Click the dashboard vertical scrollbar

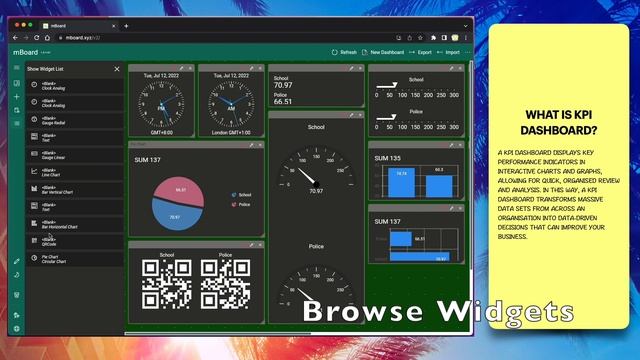pos(472,164)
